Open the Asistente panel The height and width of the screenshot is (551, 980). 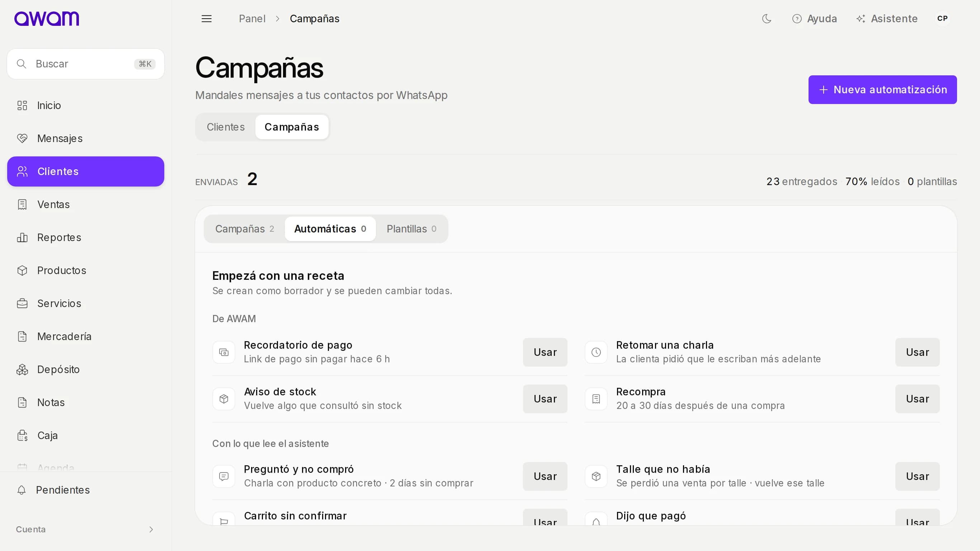[887, 19]
